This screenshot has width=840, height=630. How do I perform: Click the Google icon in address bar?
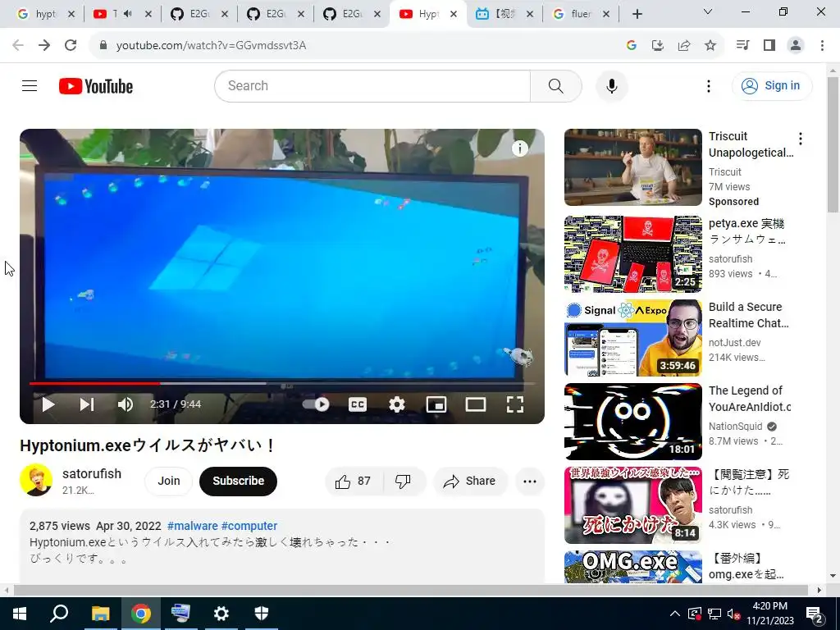(631, 46)
